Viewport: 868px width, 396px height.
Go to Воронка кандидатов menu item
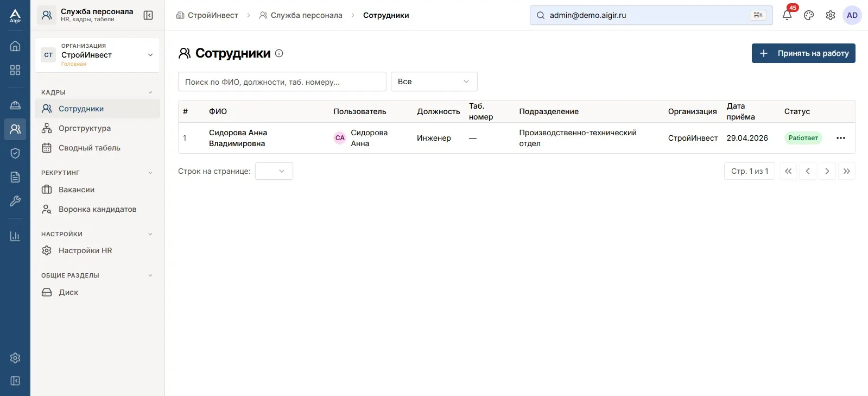[x=97, y=209]
